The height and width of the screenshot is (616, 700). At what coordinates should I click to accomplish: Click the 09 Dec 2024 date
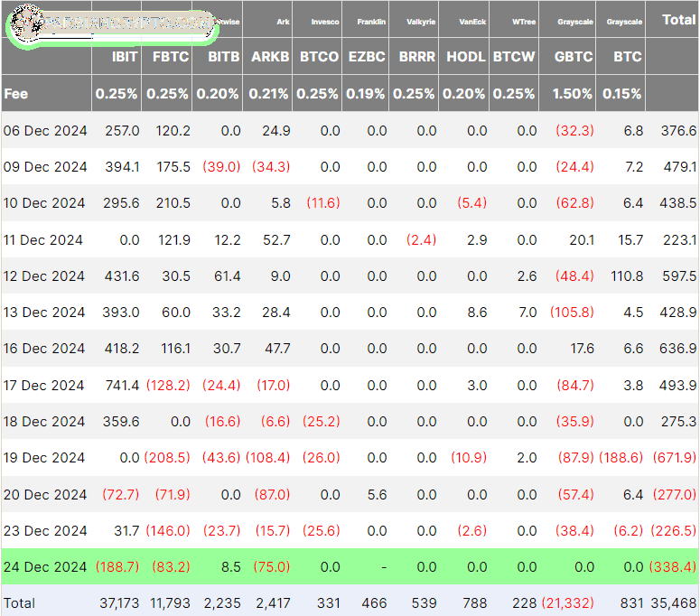(45, 167)
